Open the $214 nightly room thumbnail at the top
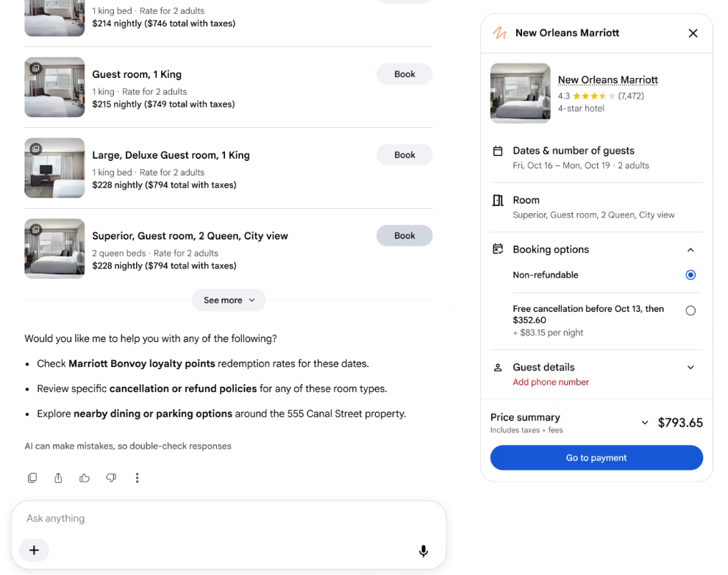728x575 pixels. pyautogui.click(x=55, y=18)
